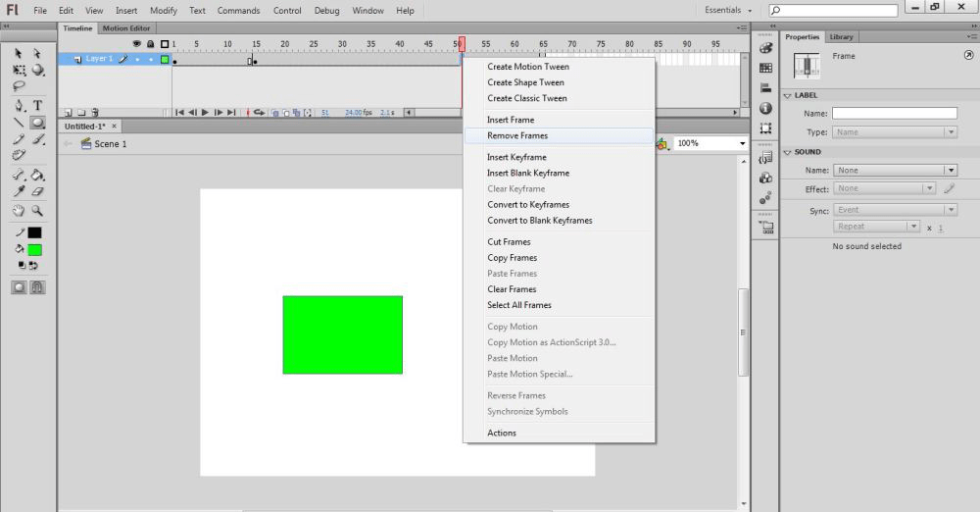Select the Hand tool
Screen dimensions: 980x512
(19, 211)
